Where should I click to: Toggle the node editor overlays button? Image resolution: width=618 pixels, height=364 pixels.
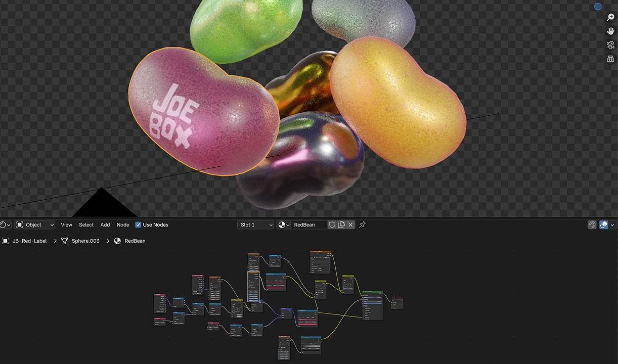coord(603,225)
